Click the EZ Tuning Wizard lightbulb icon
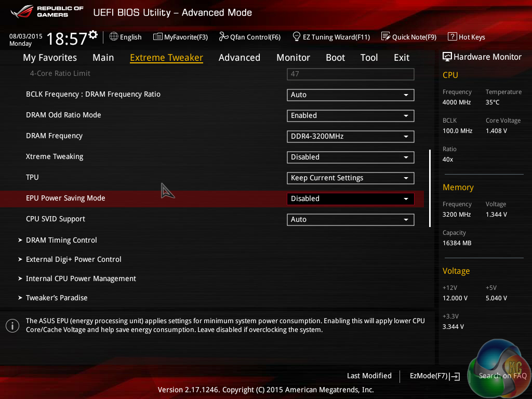 click(x=297, y=36)
